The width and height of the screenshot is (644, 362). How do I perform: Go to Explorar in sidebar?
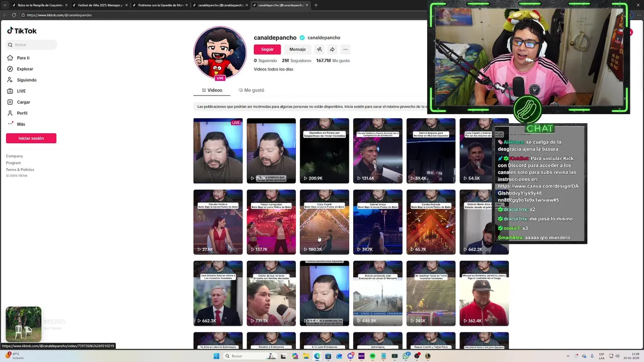point(25,69)
